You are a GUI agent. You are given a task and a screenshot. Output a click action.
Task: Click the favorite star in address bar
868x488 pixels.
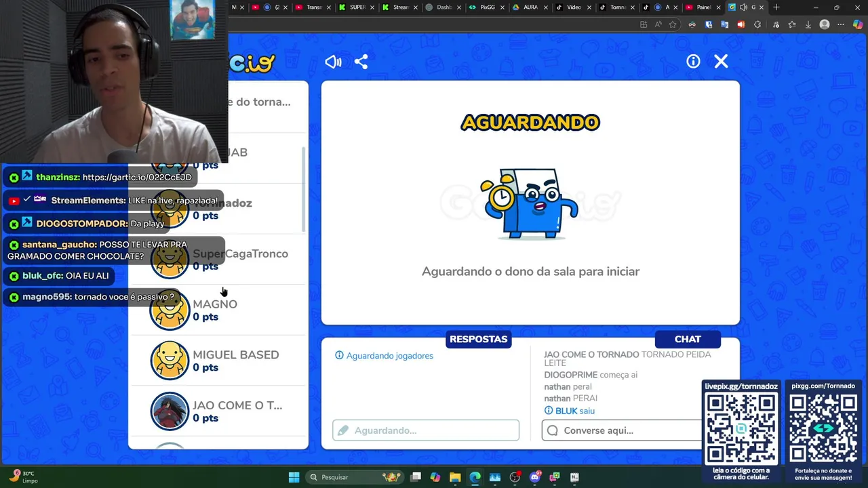pyautogui.click(x=673, y=24)
